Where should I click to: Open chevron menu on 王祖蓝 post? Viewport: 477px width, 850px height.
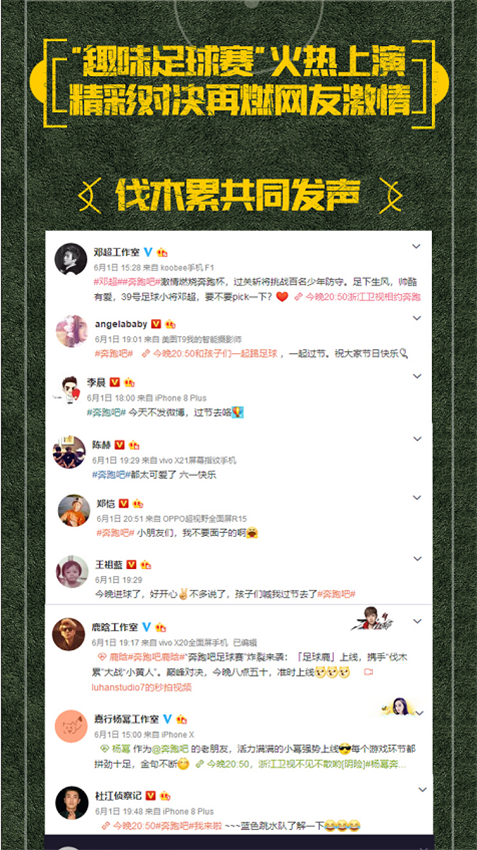[417, 558]
